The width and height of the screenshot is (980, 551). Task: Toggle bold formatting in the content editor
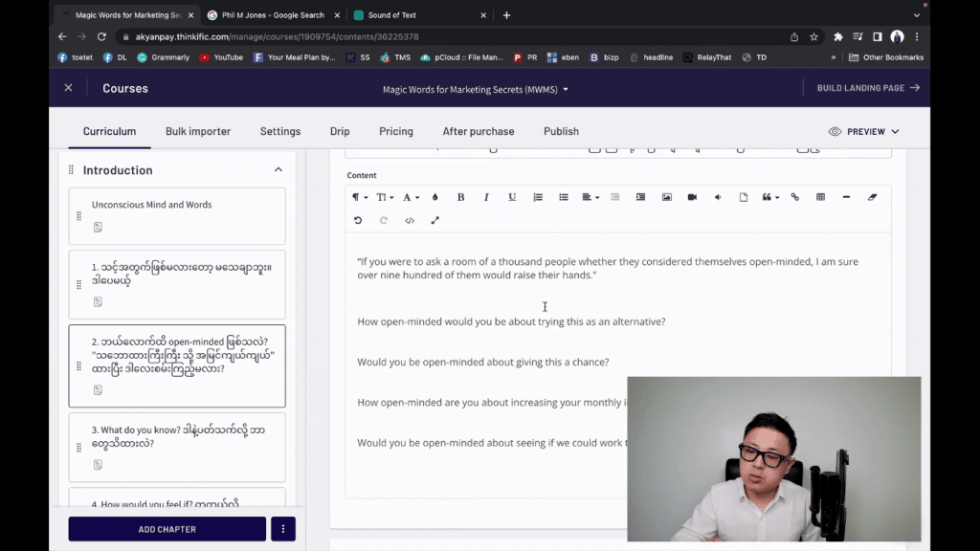tap(460, 197)
